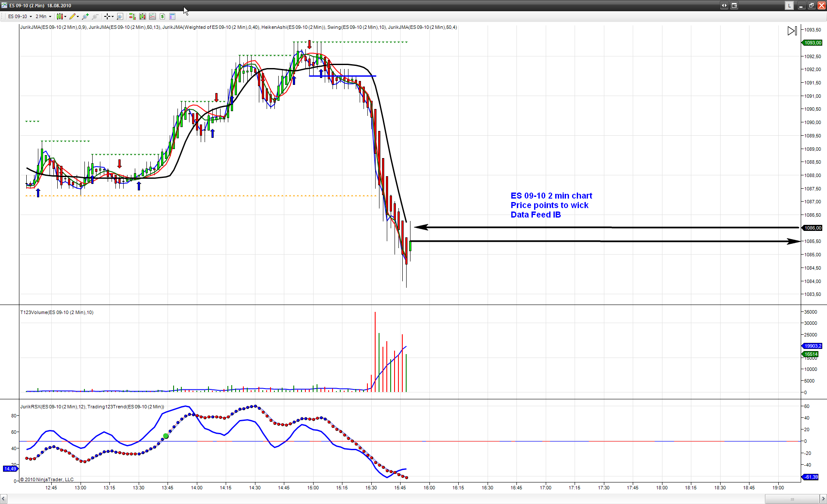Click the zoom frame magnifier icon
The image size is (827, 504).
tap(120, 16)
